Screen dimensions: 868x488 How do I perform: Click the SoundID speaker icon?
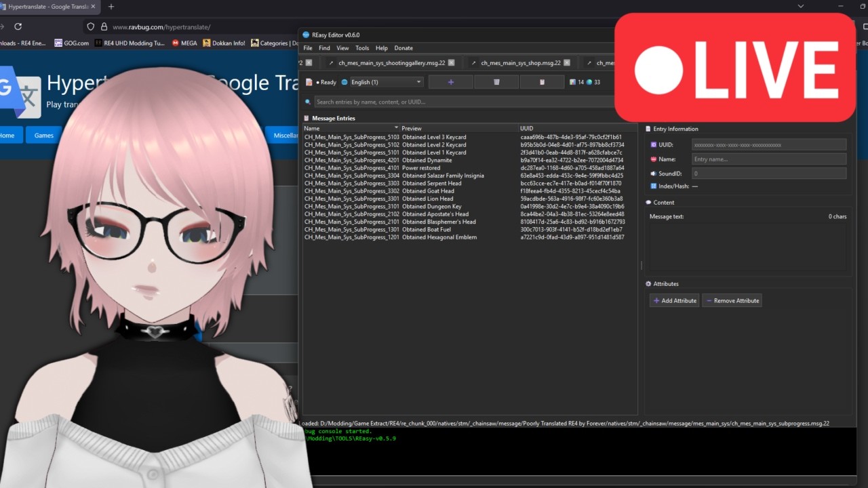click(x=654, y=174)
